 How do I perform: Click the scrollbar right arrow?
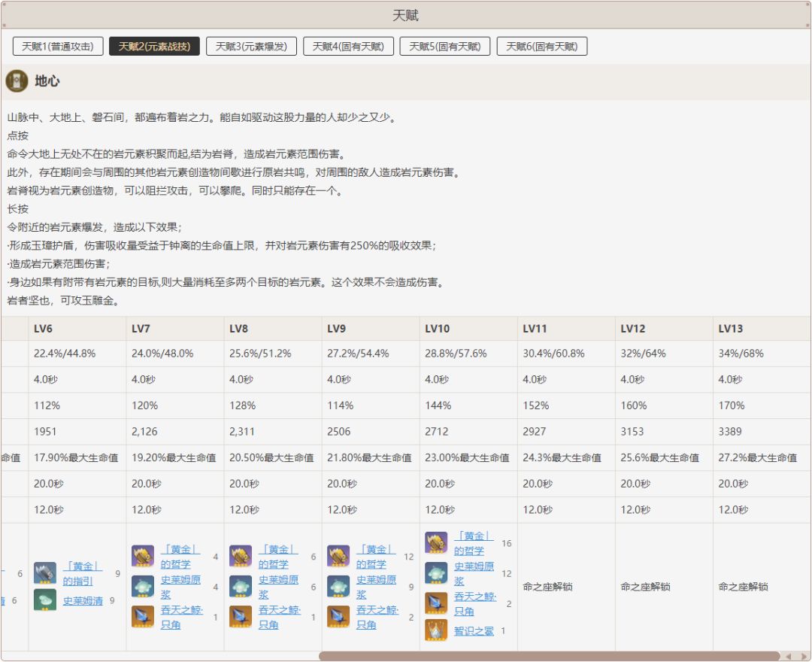click(x=804, y=656)
